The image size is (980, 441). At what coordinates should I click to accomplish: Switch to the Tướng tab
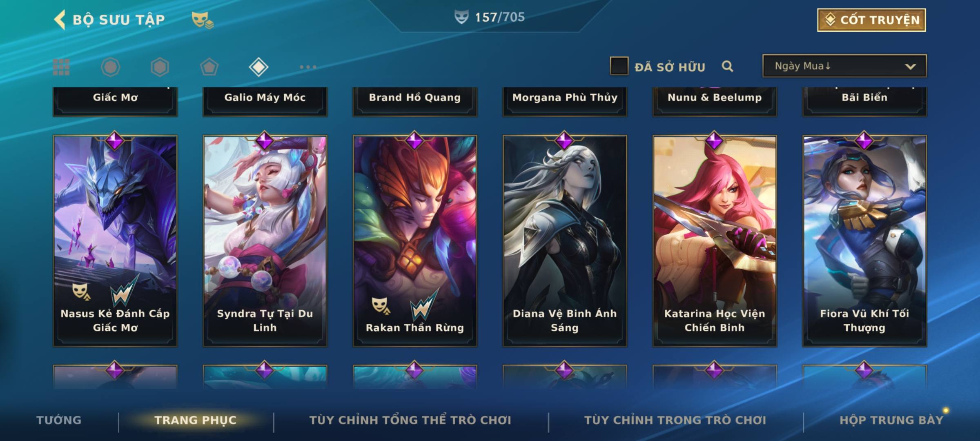pyautogui.click(x=59, y=420)
